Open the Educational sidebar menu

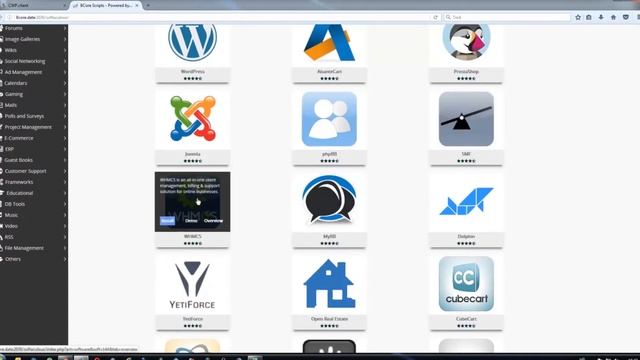coord(34,193)
